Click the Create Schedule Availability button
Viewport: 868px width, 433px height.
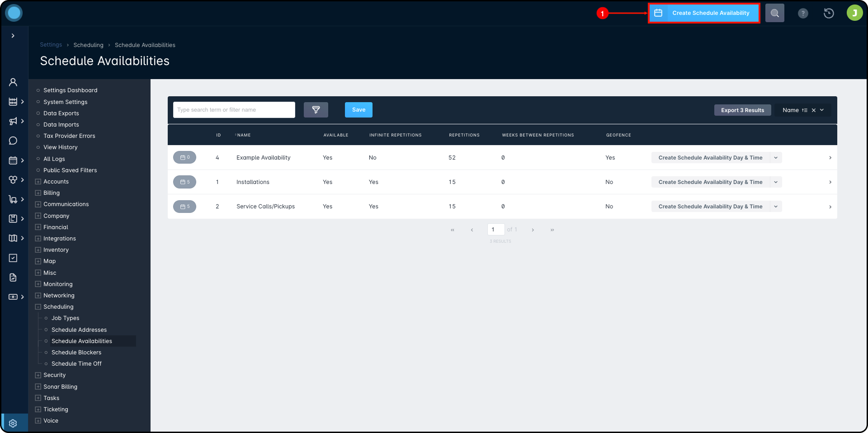tap(704, 13)
